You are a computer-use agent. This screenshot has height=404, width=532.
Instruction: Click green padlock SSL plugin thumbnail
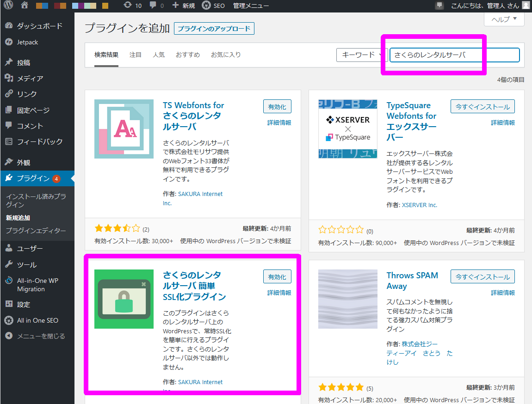[x=124, y=299]
